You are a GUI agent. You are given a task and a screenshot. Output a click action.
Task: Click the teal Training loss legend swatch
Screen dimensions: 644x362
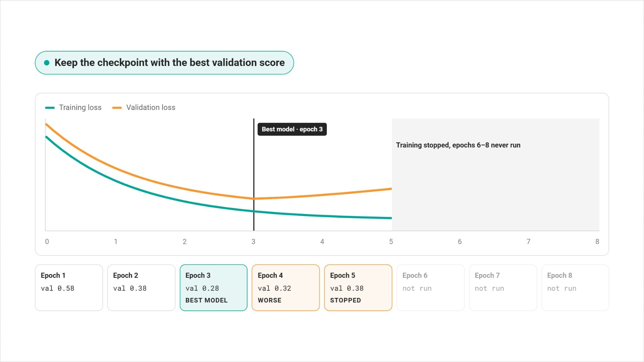click(50, 108)
